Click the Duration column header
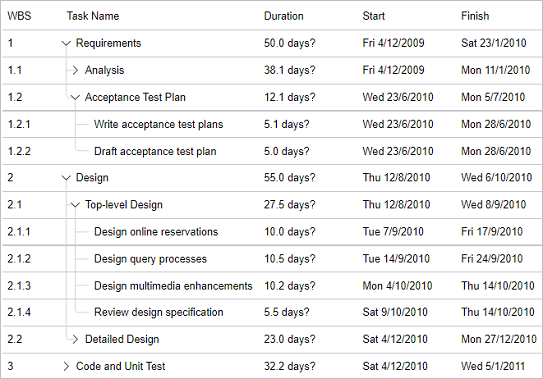 [284, 16]
